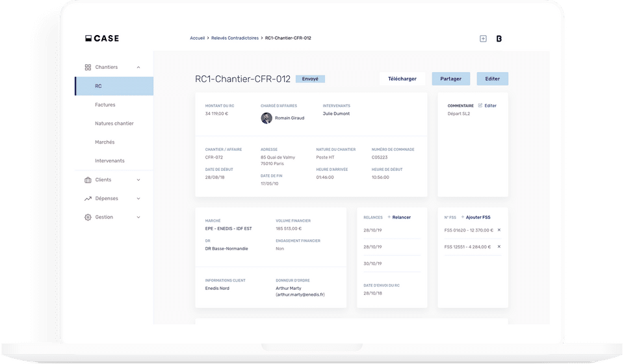Click the nature value Poste HT

[x=325, y=157]
